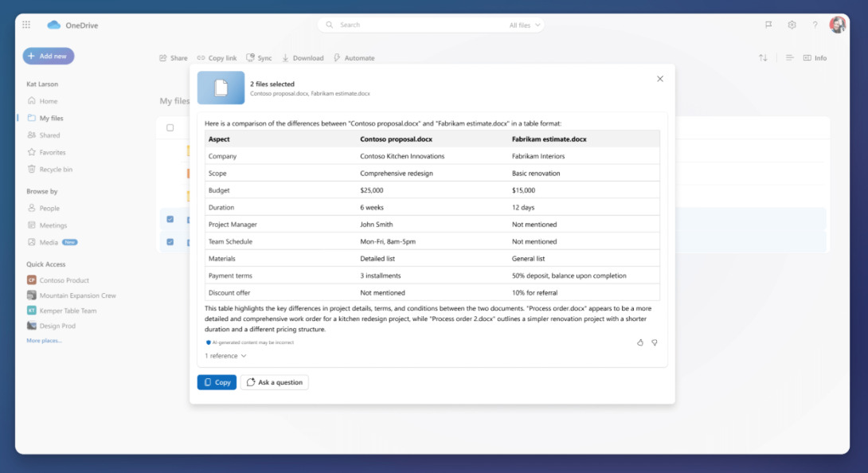Browse by Meetings
The width and height of the screenshot is (868, 473).
tap(47, 225)
